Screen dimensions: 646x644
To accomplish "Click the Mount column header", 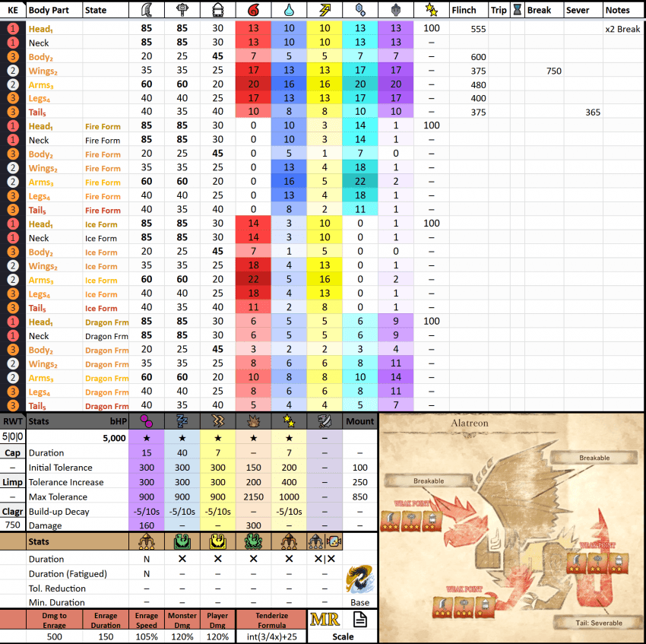I will [359, 421].
